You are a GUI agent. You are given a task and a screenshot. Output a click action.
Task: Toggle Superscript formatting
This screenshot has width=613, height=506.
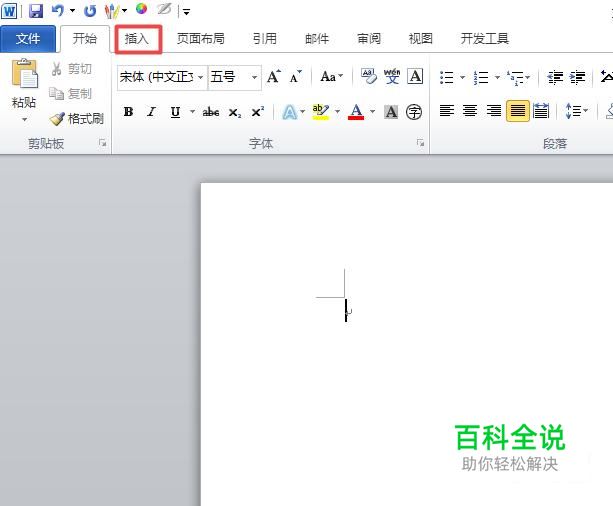(x=258, y=112)
